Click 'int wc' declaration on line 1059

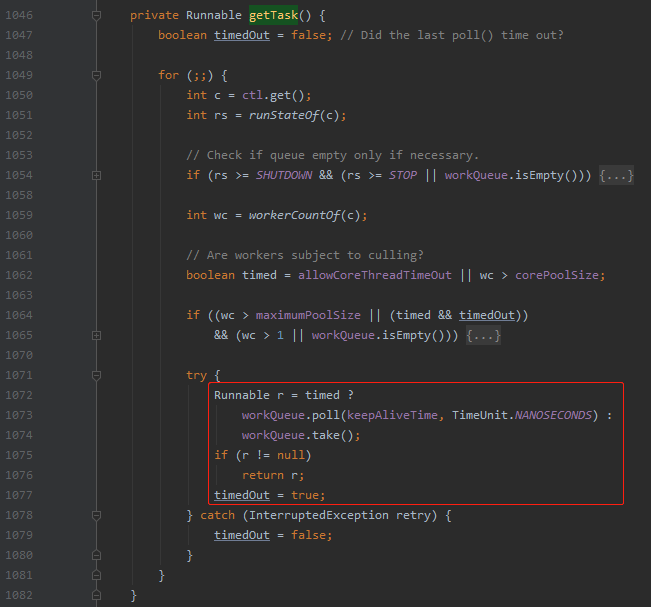(207, 215)
